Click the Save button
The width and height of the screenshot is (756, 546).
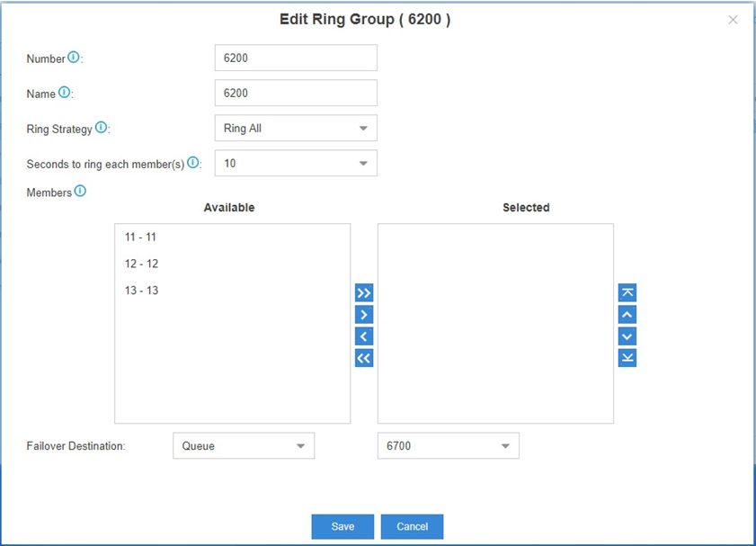coord(342,527)
